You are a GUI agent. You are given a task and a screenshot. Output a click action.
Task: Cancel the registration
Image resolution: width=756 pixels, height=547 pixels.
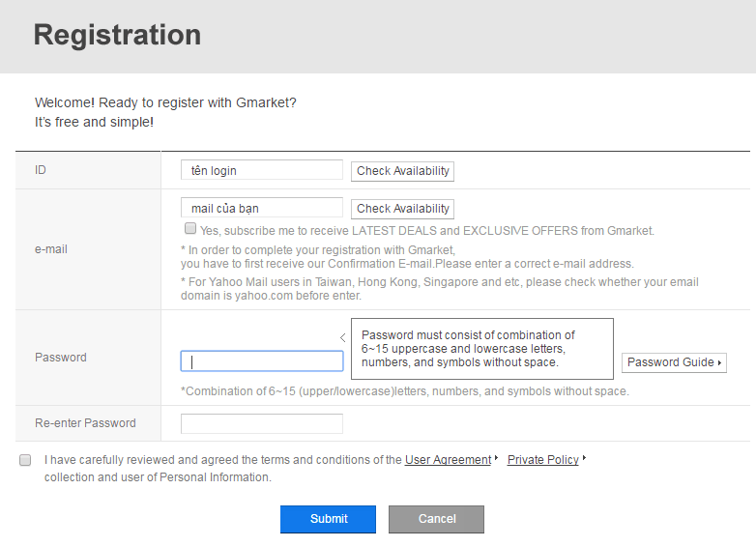pyautogui.click(x=436, y=519)
